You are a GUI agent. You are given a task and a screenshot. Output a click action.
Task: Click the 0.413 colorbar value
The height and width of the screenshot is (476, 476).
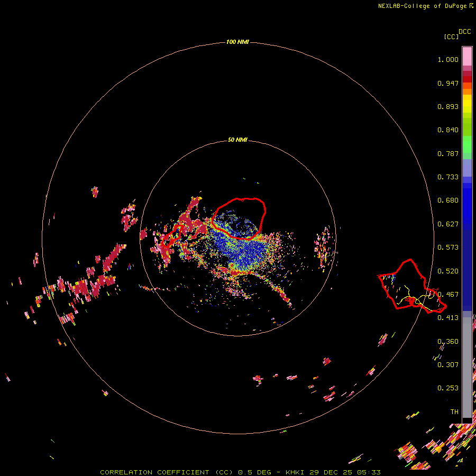pyautogui.click(x=448, y=318)
